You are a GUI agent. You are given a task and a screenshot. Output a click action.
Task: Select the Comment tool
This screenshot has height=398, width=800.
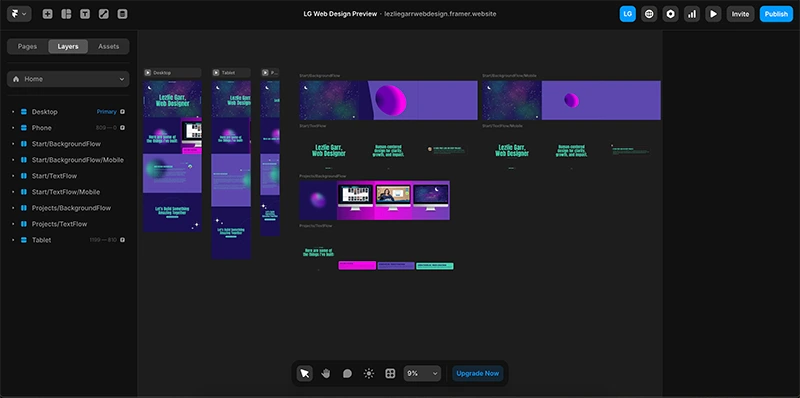(347, 374)
